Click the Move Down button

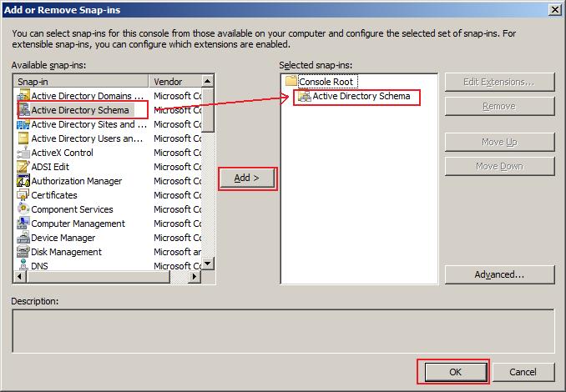(499, 166)
